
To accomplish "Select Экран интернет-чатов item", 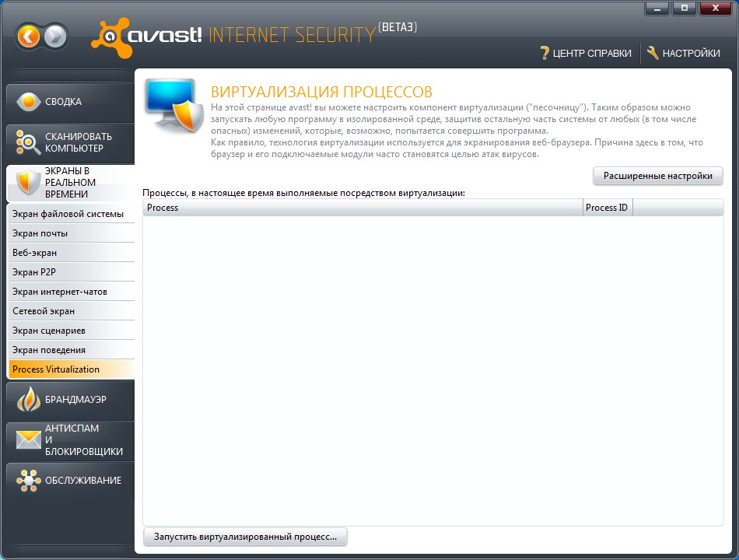I will [72, 292].
